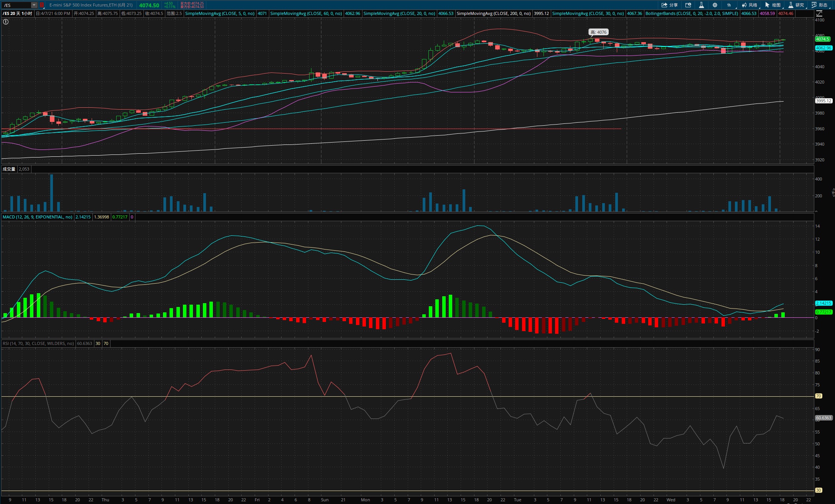
Task: Click the 成交量 volume panel label
Action: tap(9, 169)
